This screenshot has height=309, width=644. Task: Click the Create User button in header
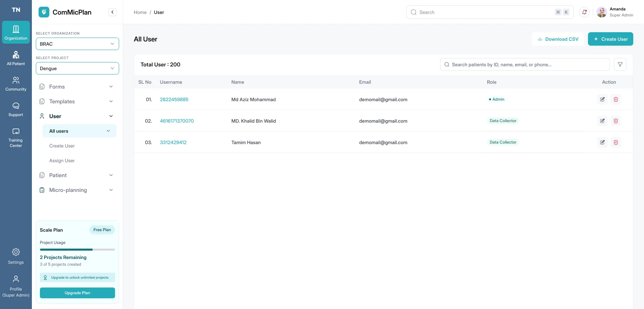[x=610, y=39]
